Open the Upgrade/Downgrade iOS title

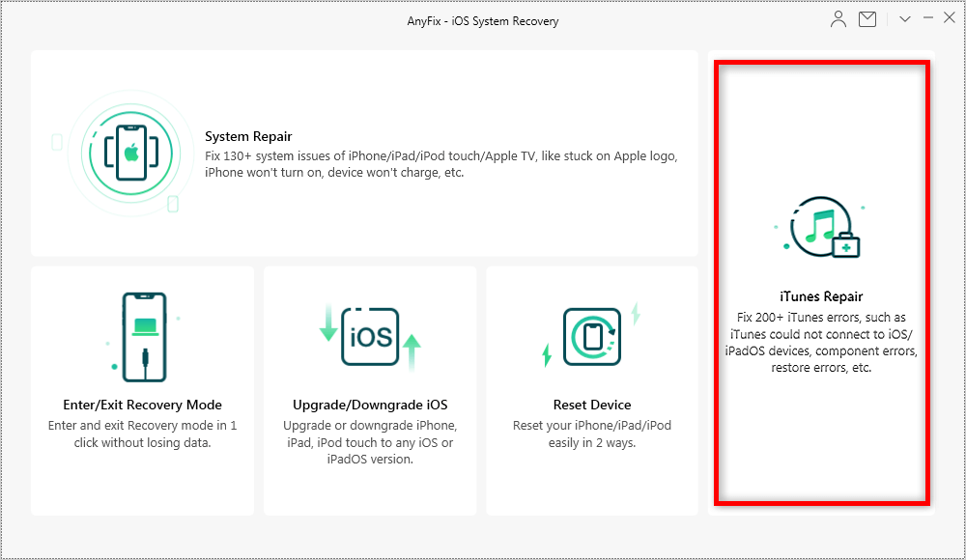click(370, 405)
